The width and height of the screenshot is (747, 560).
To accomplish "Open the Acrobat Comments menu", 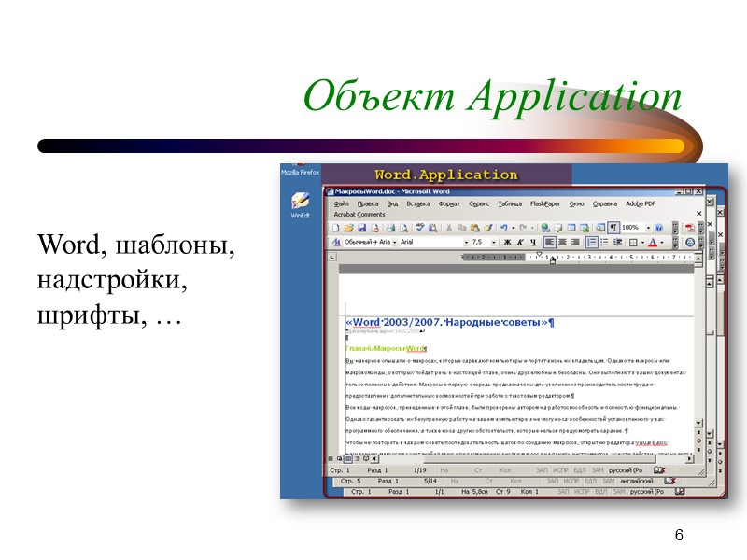I will coord(359,215).
